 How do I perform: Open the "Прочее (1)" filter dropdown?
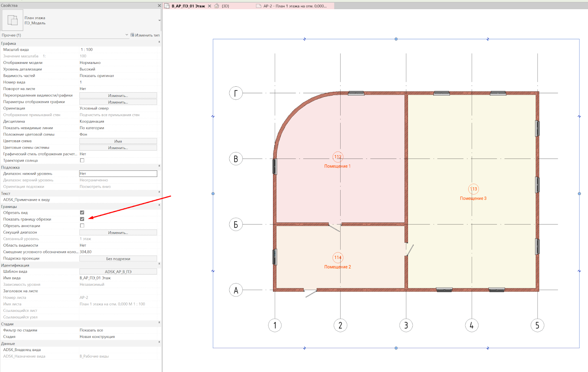click(127, 35)
